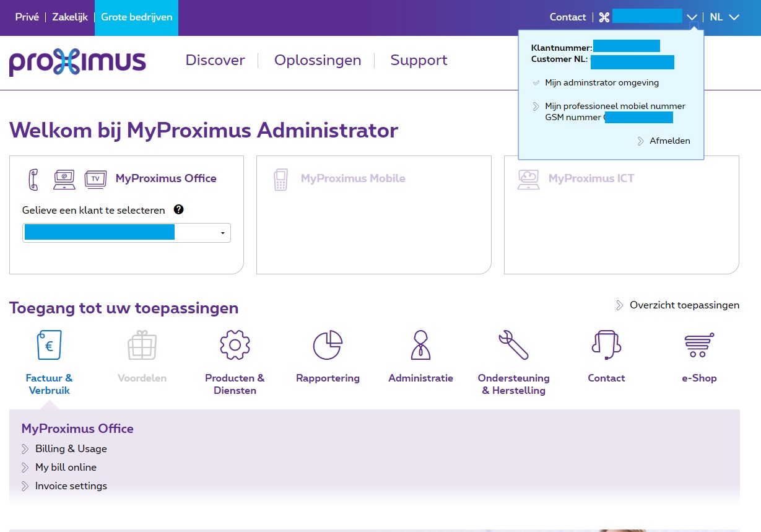Click the e-Shop label

(x=699, y=378)
